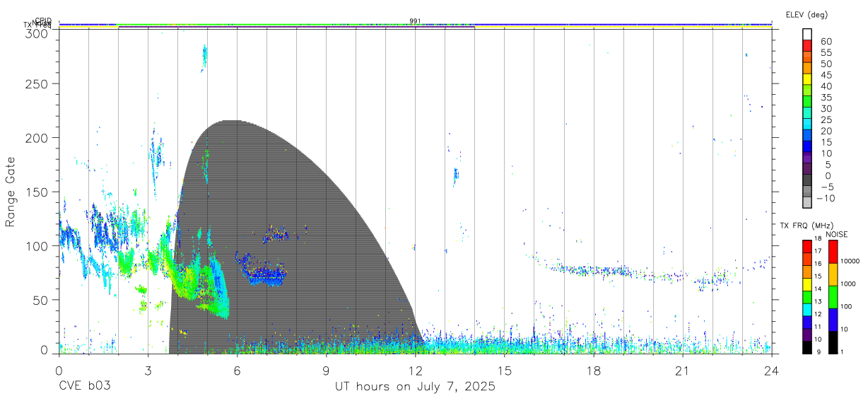This screenshot has width=868, height=401.
Task: Click the y-axis tick label '100'
Action: pyautogui.click(x=37, y=245)
